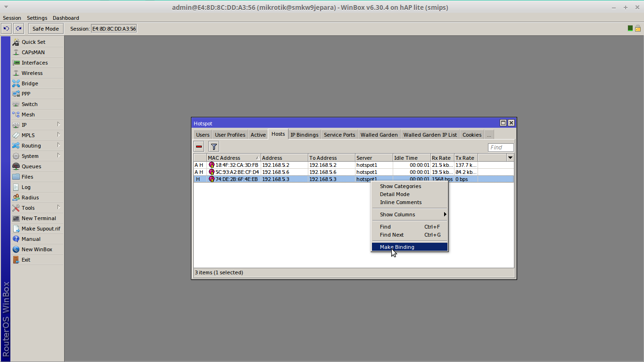The height and width of the screenshot is (362, 644).
Task: Click the red minus Remove button
Action: (x=199, y=147)
